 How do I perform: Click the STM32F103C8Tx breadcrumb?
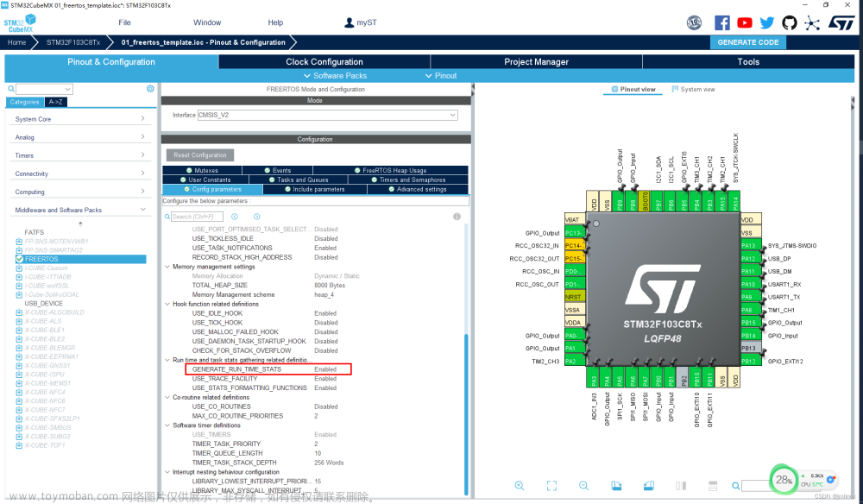pos(73,42)
